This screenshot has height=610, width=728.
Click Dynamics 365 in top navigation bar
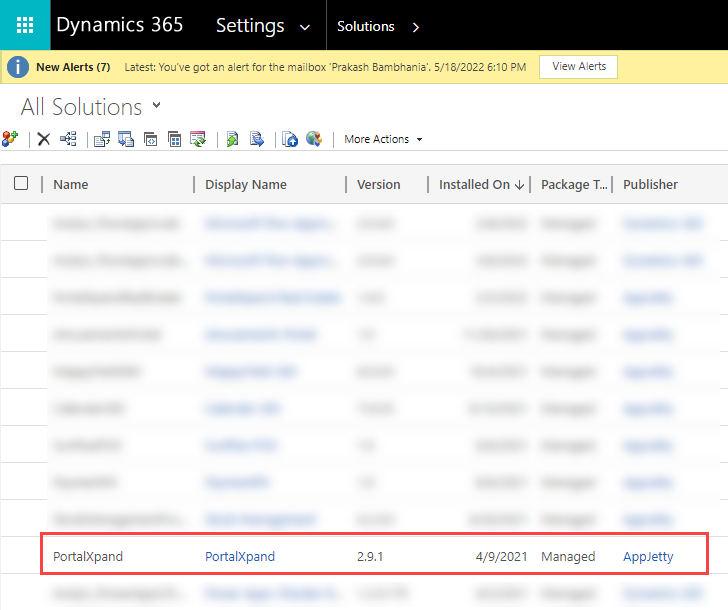click(x=120, y=25)
